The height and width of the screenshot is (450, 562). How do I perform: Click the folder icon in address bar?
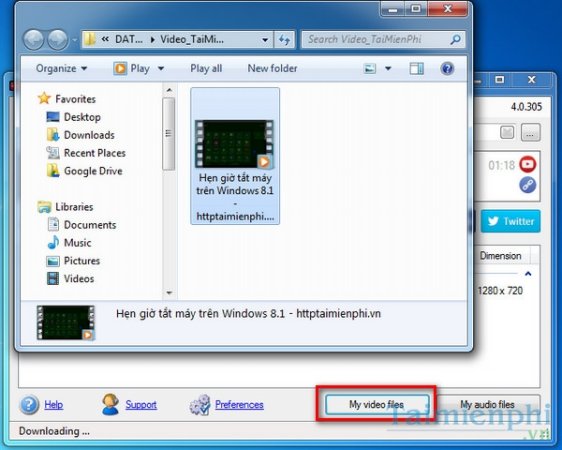coord(90,39)
